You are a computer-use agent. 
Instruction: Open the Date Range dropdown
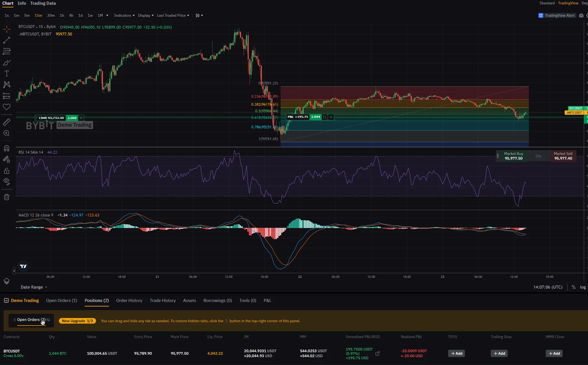(34, 287)
